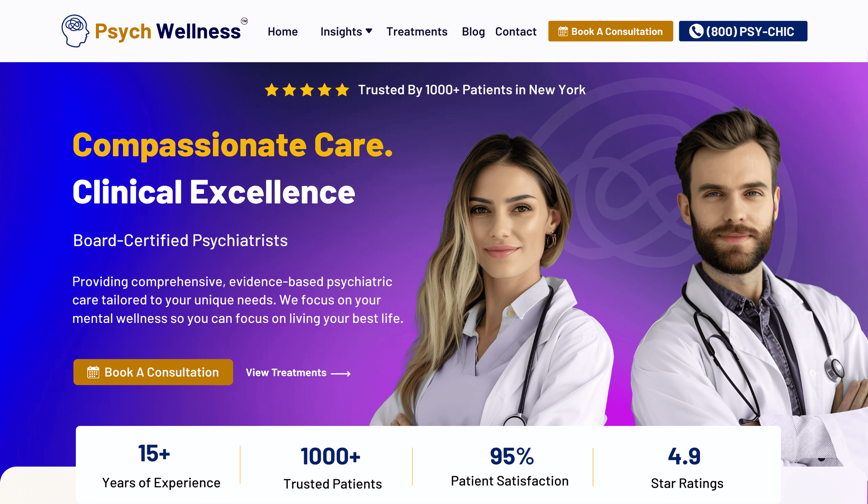Click the fifth gold rating star
The width and height of the screenshot is (868, 504).
click(342, 90)
